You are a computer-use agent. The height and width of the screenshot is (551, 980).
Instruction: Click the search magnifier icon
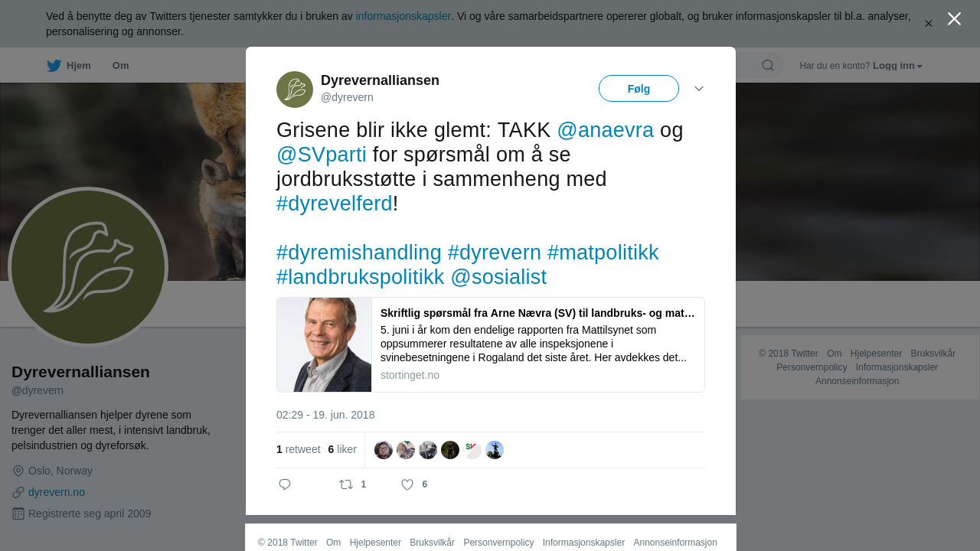tap(768, 66)
